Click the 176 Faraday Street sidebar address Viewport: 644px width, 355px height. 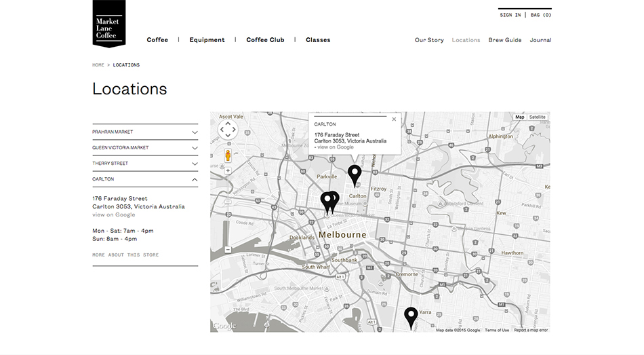(x=120, y=198)
